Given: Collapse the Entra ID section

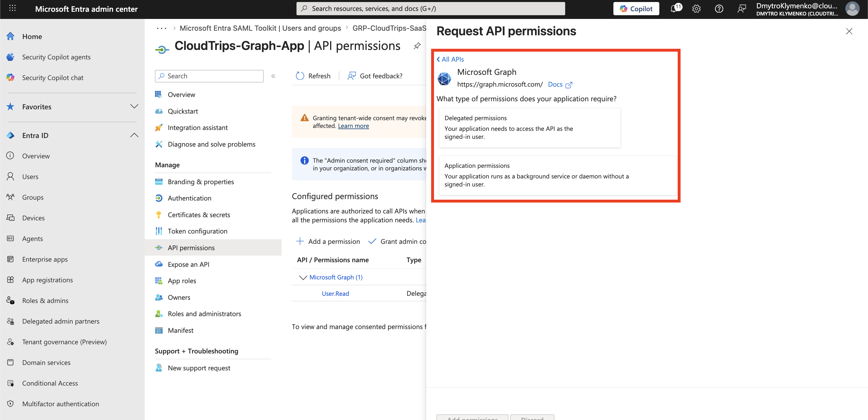Looking at the screenshot, I should pyautogui.click(x=134, y=135).
